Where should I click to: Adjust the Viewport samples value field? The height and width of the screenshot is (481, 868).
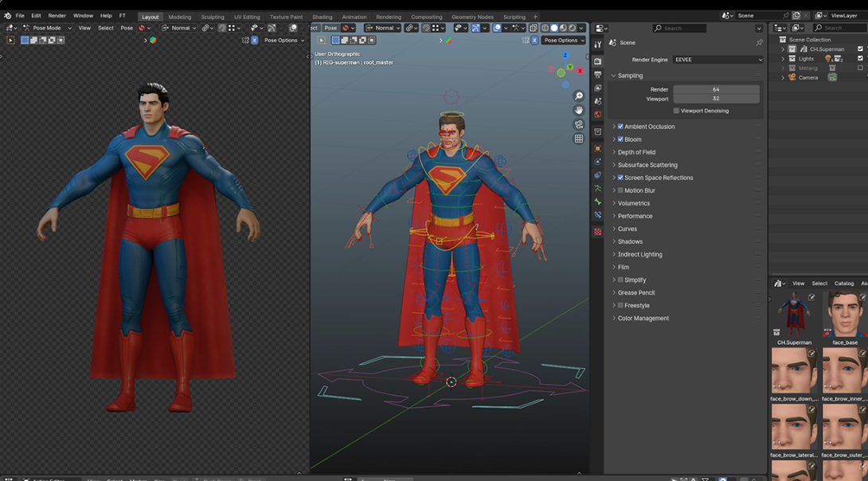pyautogui.click(x=717, y=99)
